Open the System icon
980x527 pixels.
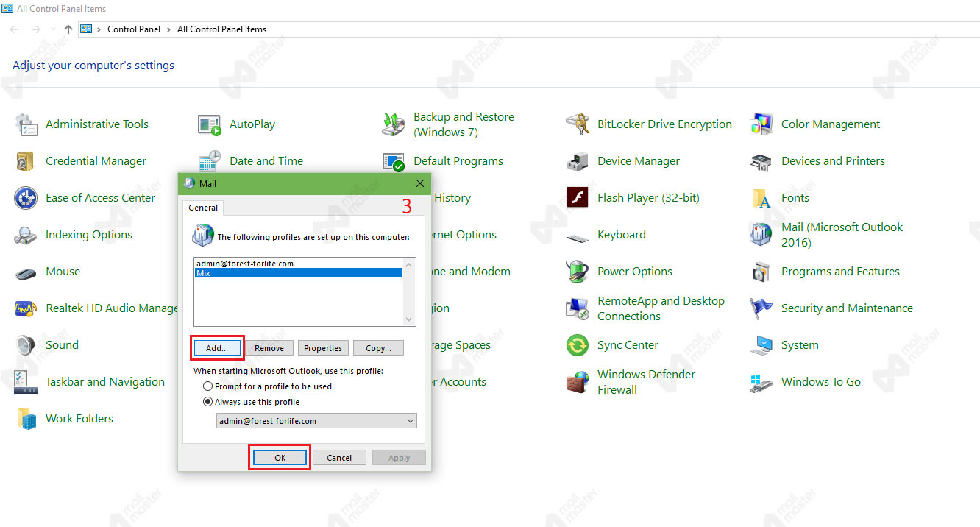pos(761,345)
